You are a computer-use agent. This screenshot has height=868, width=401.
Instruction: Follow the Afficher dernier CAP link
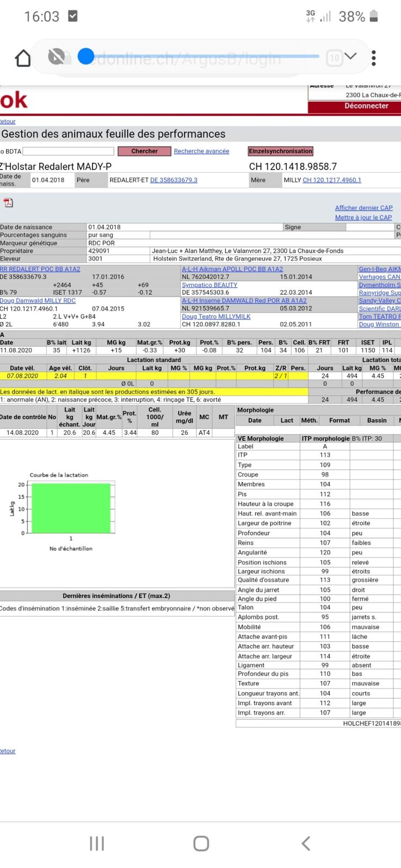click(x=363, y=208)
